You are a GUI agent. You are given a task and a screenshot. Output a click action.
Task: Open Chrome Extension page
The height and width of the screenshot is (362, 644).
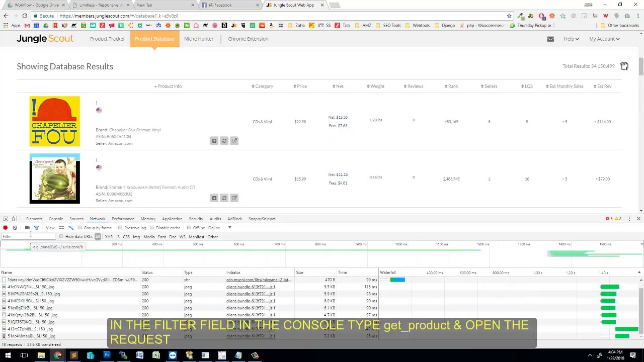pos(248,39)
